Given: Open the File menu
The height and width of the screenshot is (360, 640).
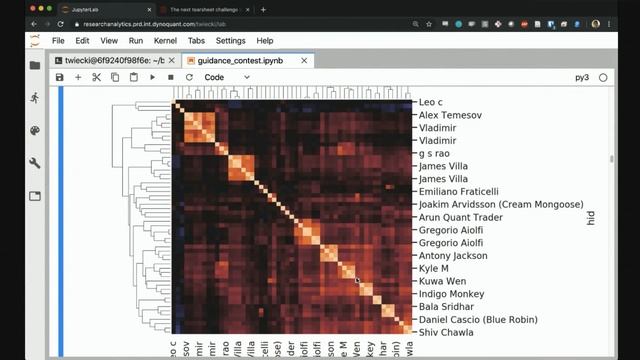Looking at the screenshot, I should click(x=58, y=41).
